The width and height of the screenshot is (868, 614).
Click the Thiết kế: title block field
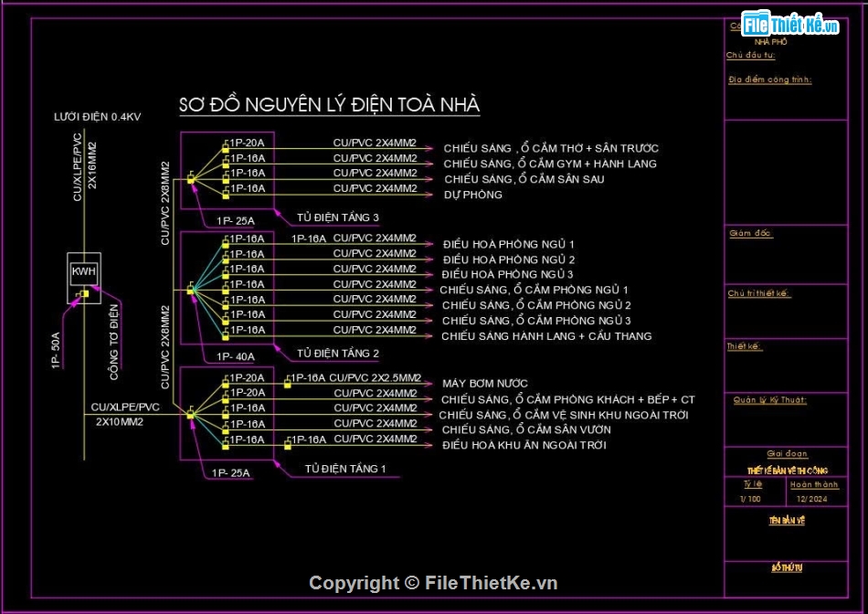click(745, 346)
